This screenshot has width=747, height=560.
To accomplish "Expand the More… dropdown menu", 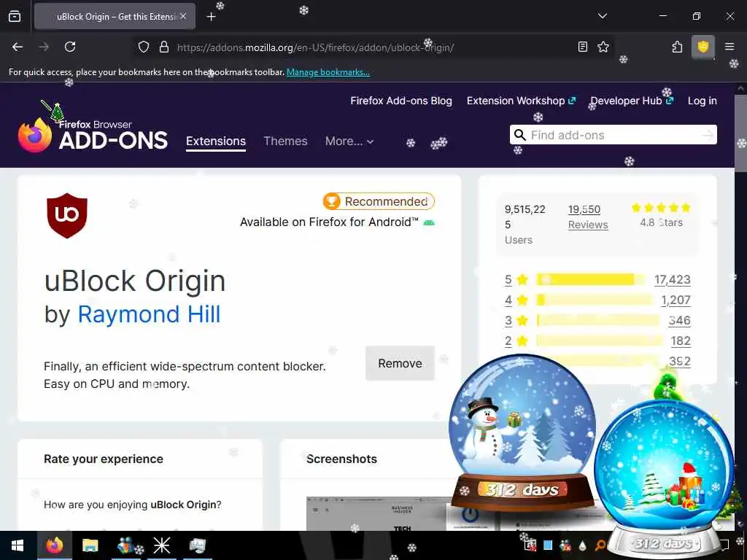I will tap(349, 141).
